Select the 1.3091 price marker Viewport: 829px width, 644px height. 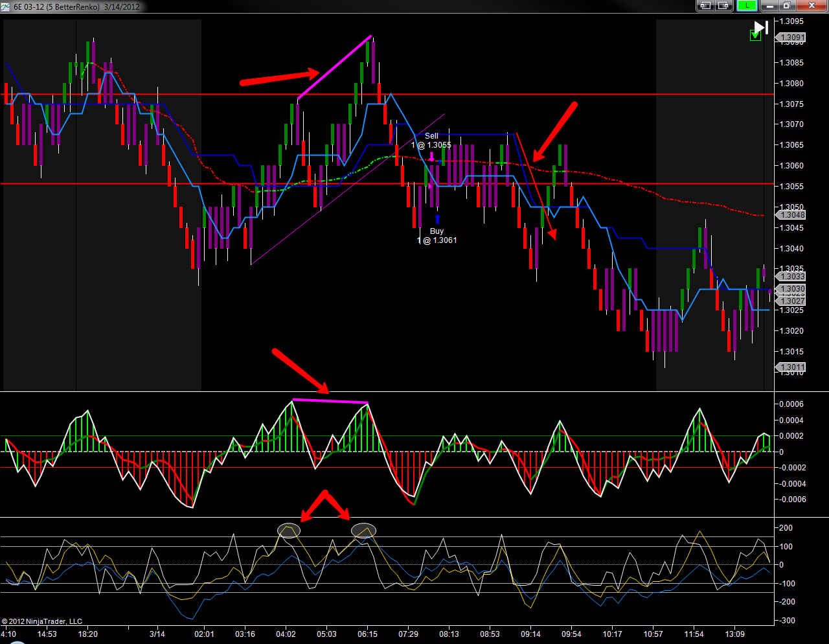click(791, 38)
